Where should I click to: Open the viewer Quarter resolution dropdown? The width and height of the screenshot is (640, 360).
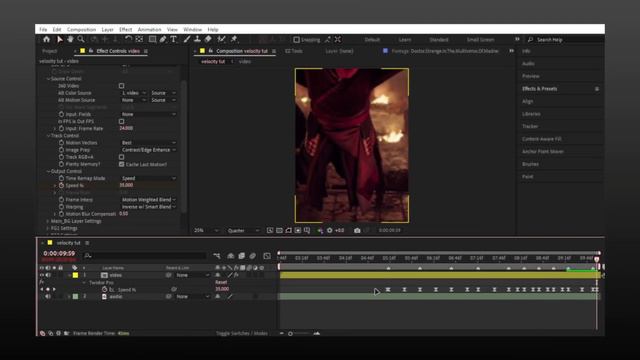(243, 231)
